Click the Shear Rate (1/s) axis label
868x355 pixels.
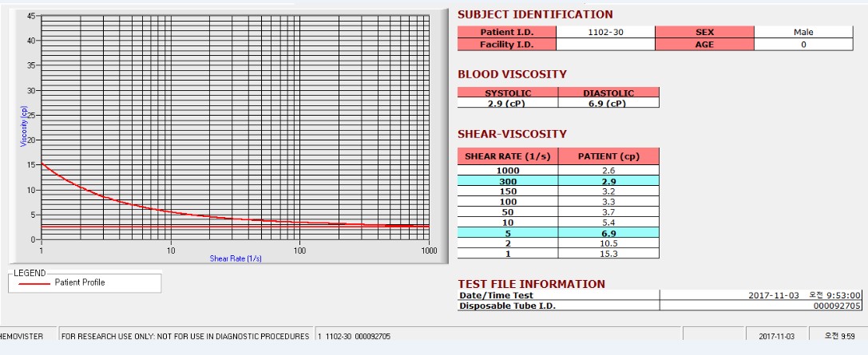coord(236,258)
